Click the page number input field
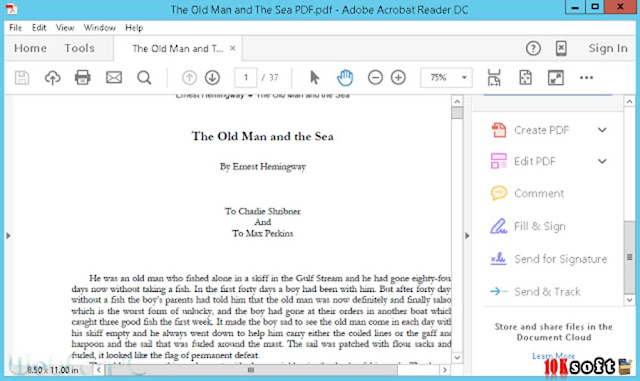This screenshot has width=640, height=381. point(246,78)
